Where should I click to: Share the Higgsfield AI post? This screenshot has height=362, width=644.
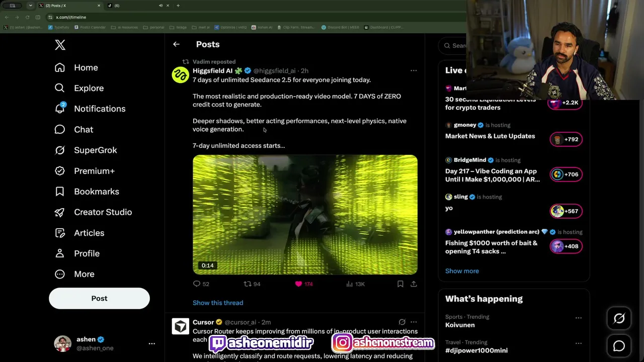point(414,284)
